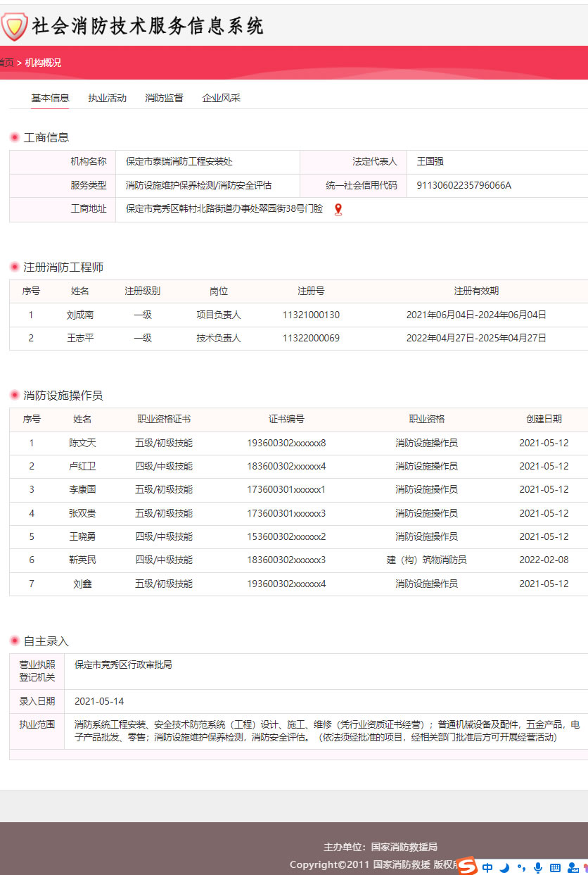
Task: Click the 工商信息 section heading
Action: [46, 137]
